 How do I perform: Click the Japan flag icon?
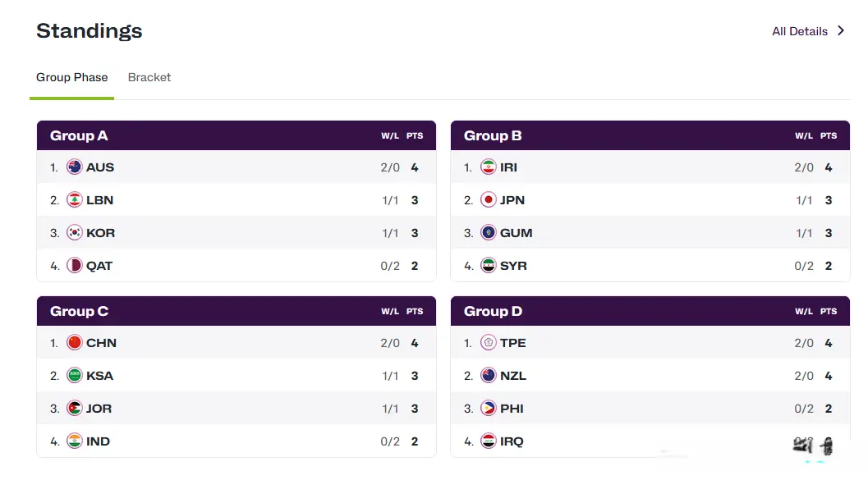[489, 200]
